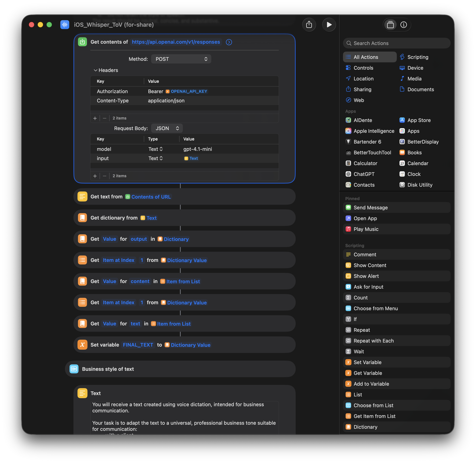Image resolution: width=476 pixels, height=463 pixels.
Task: Change the Type dropdown for input row
Action: point(156,158)
